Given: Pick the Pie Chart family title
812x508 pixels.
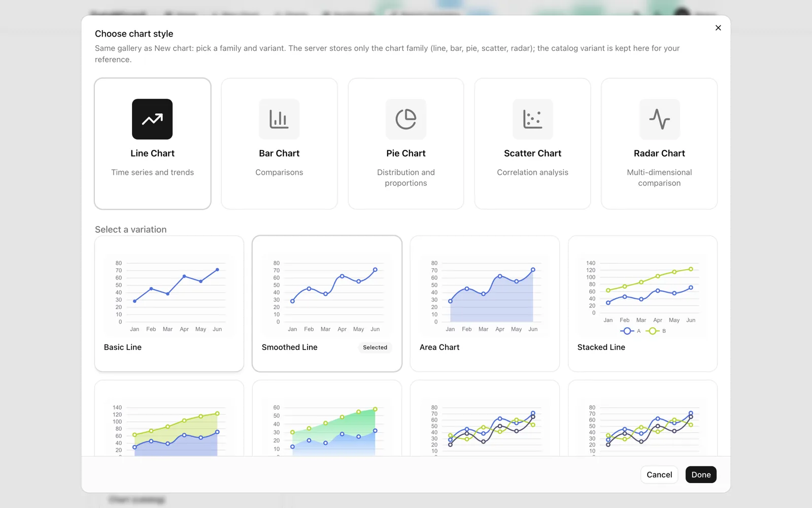Looking at the screenshot, I should 406,153.
